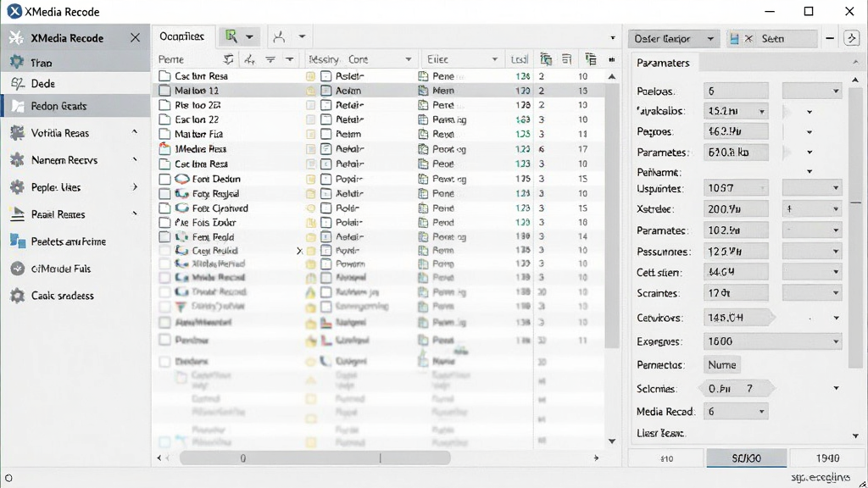
Task: Tick the checkbox for Fent Dedon row
Action: pyautogui.click(x=164, y=180)
